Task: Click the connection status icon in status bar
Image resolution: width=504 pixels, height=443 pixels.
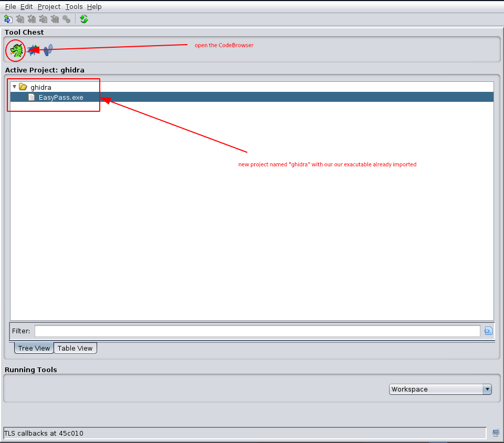Action: click(x=496, y=433)
